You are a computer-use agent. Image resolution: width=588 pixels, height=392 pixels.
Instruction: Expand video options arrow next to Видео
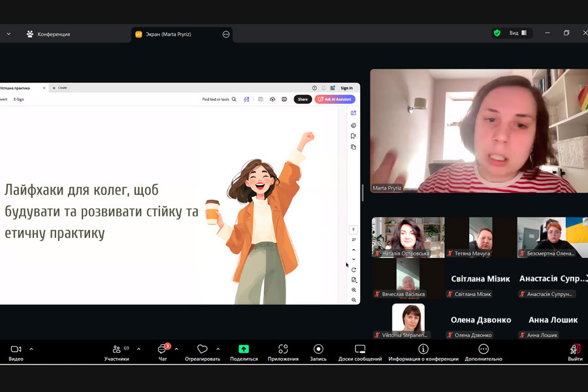31,349
